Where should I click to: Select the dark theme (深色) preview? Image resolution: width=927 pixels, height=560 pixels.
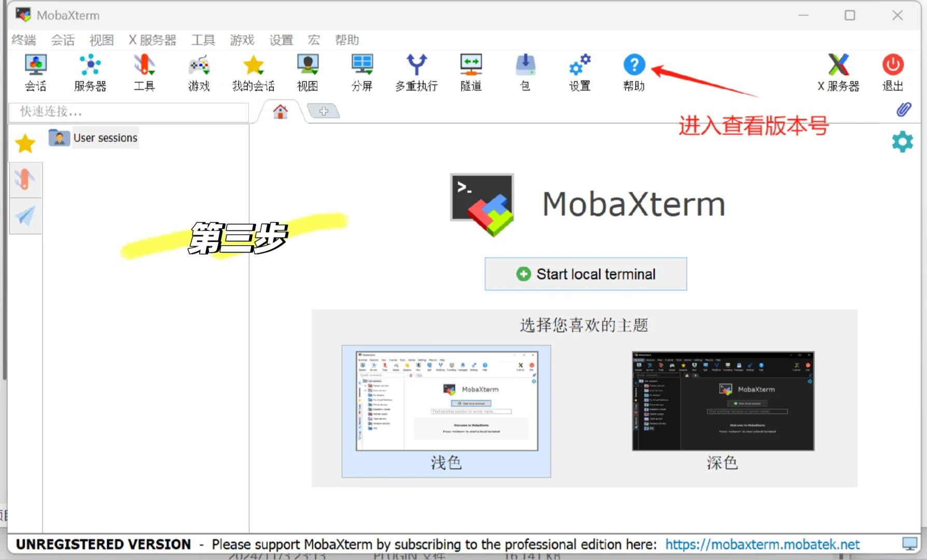pyautogui.click(x=722, y=402)
